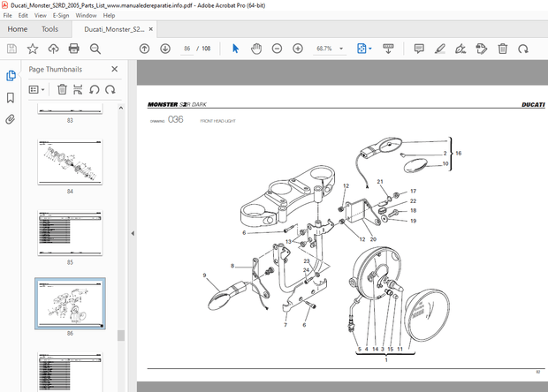Image resolution: width=548 pixels, height=392 pixels.
Task: Collapse the navigation pane arrow
Action: coord(133,233)
